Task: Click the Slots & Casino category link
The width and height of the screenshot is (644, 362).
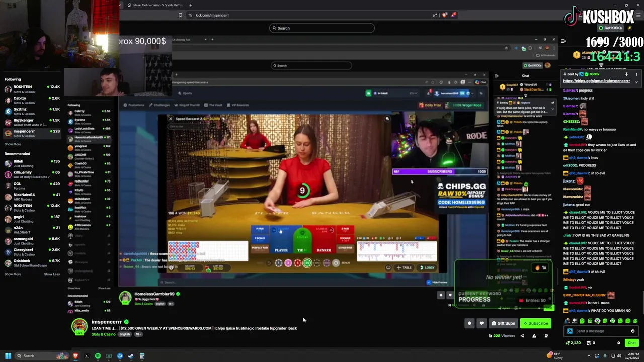Action: 103,334
